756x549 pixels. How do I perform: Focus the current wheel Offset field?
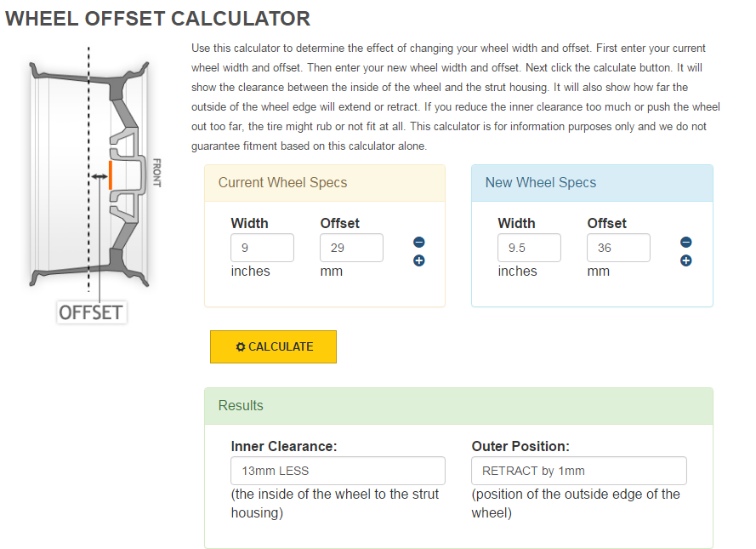[351, 249]
